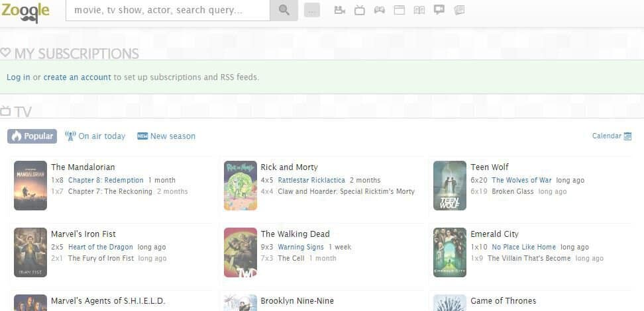Open the Rick and Morty poster thumbnail
Screen dimensions: 644x311
click(241, 185)
